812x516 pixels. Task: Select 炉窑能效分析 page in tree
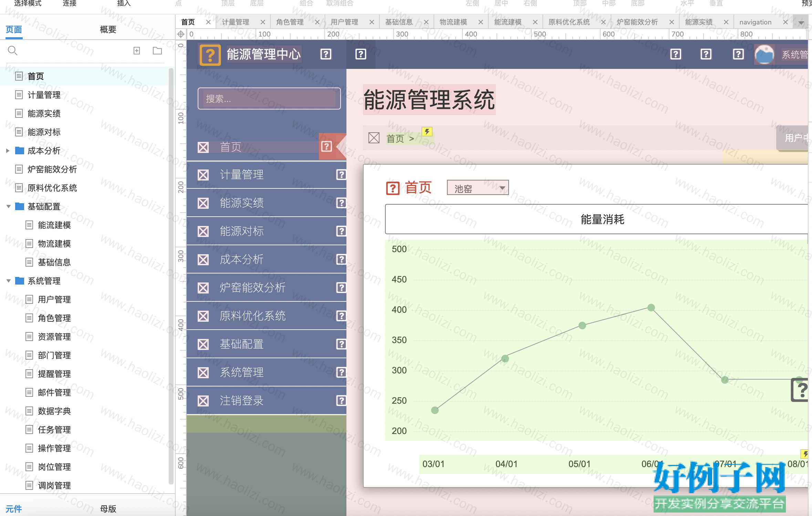(x=52, y=169)
